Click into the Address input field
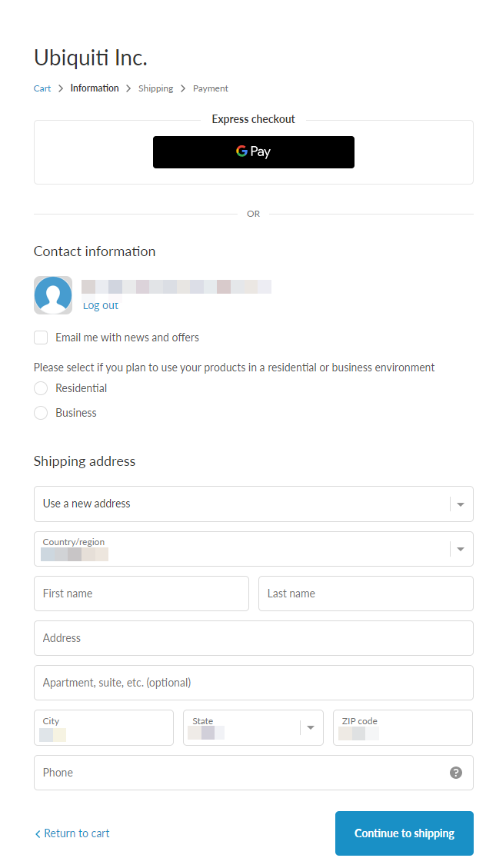Image resolution: width=486 pixels, height=868 pixels. pos(253,638)
